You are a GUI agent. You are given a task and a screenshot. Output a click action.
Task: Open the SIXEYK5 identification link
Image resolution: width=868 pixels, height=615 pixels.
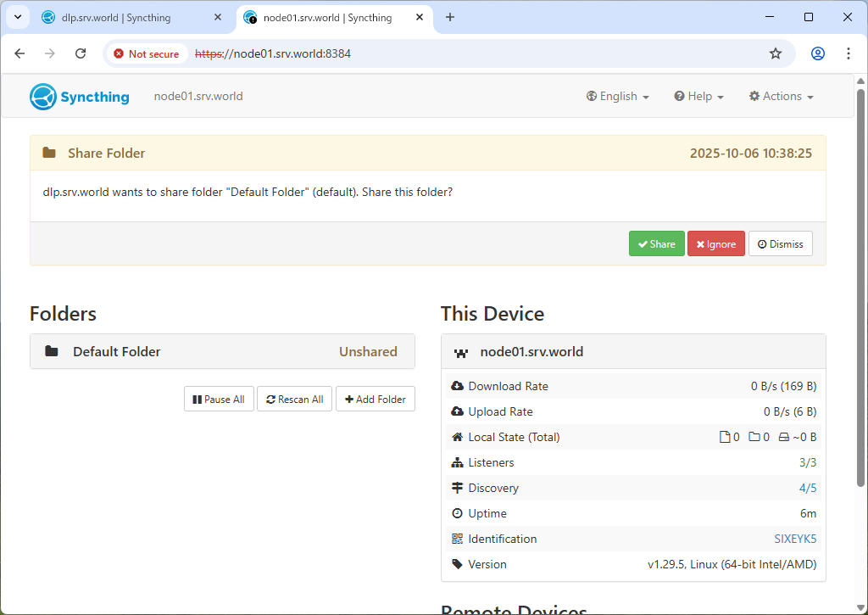coord(794,539)
